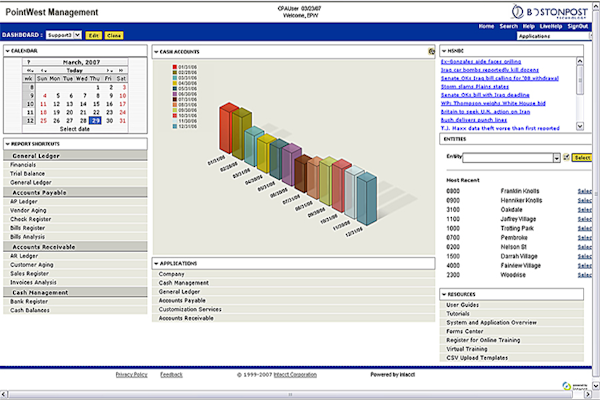
Task: Open 'Storm slams Plains states' headline
Action: [x=474, y=87]
